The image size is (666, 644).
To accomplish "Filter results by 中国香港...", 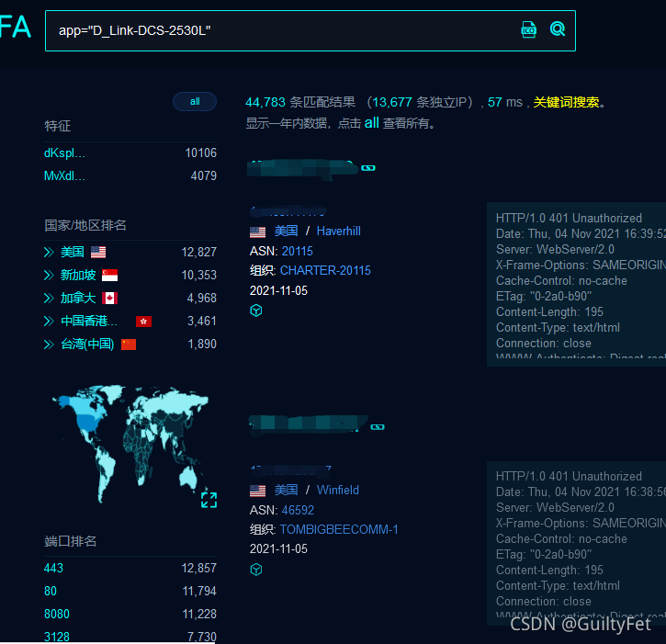I will (89, 322).
